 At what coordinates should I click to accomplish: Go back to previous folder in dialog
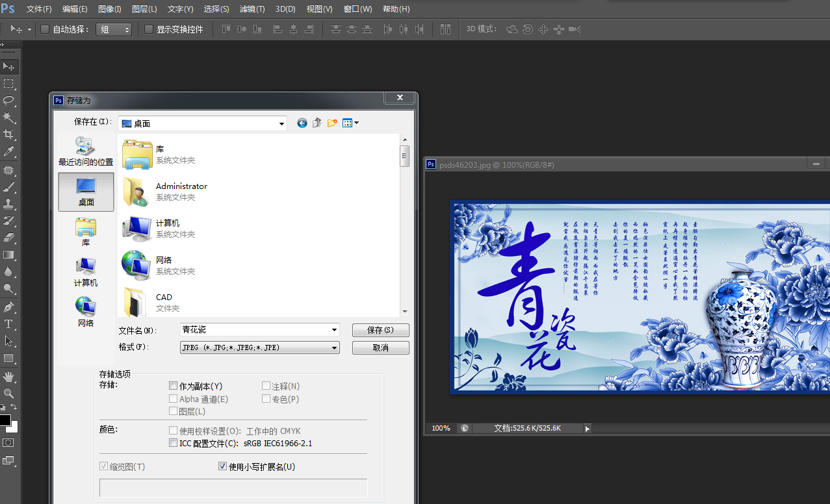tap(302, 123)
